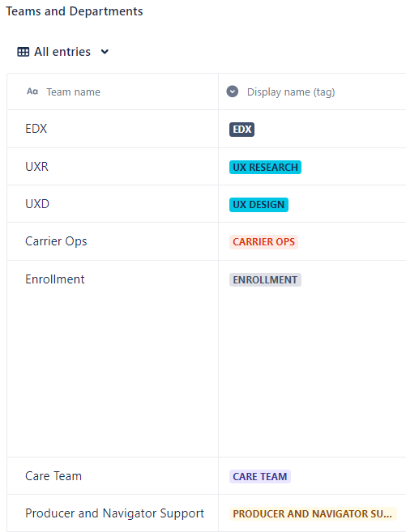Screen dimensions: 406x532
Task: Click the gray ENROLLMENT tag
Action: [x=265, y=280]
